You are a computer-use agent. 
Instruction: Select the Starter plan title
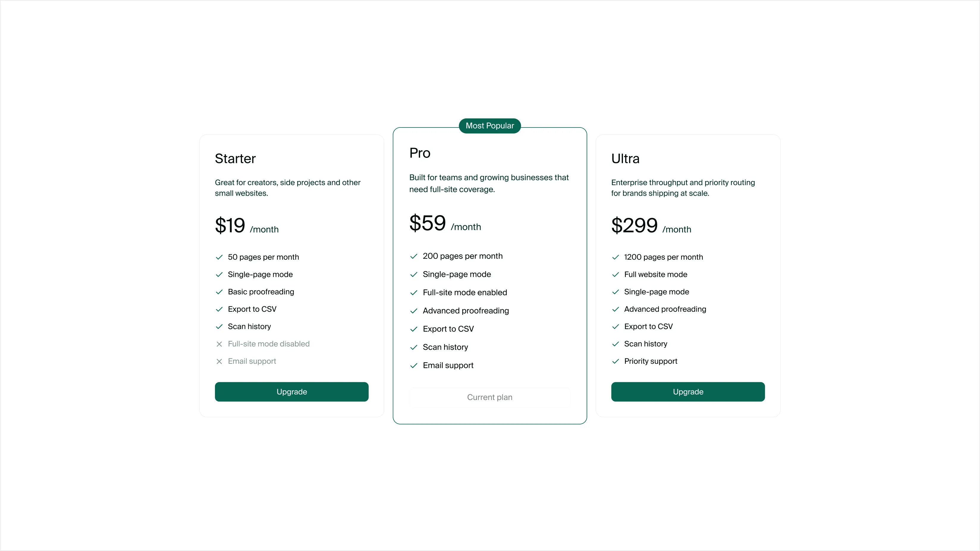[x=235, y=159]
